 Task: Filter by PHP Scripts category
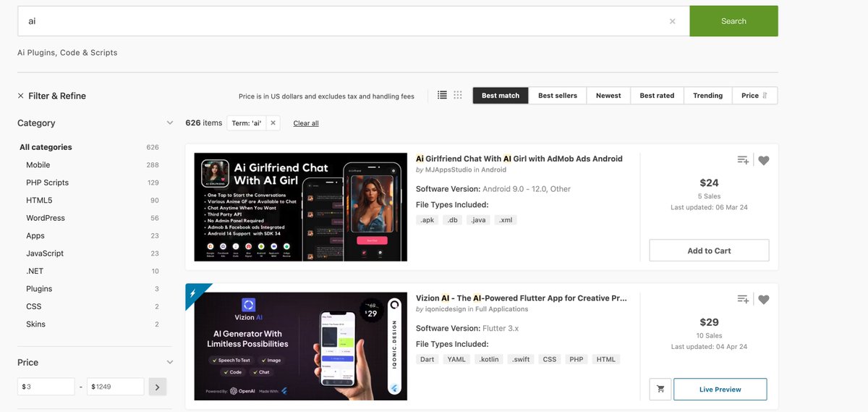click(x=48, y=182)
